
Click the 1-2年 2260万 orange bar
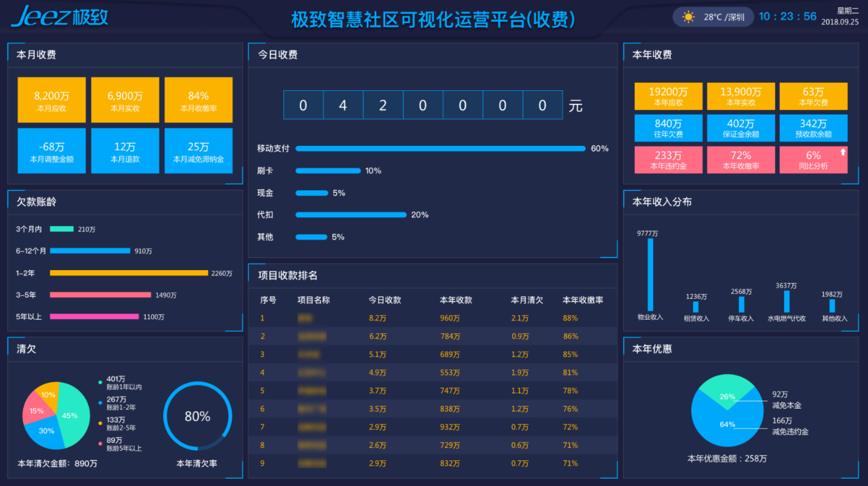(129, 273)
